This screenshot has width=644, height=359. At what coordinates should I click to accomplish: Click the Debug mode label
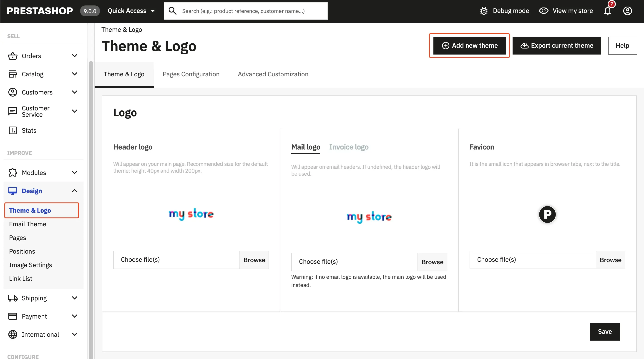click(x=511, y=11)
